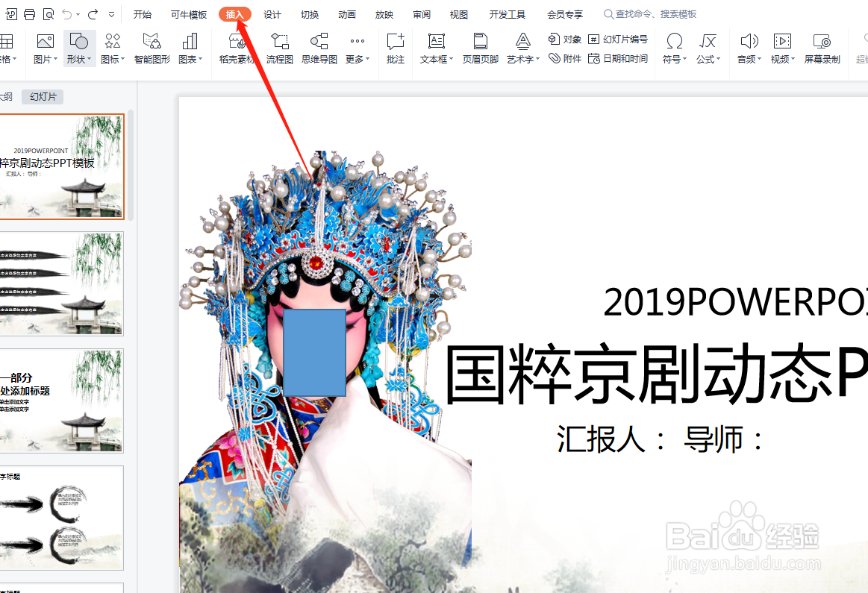Open the 可牛模板 tab
868x593 pixels.
[189, 14]
